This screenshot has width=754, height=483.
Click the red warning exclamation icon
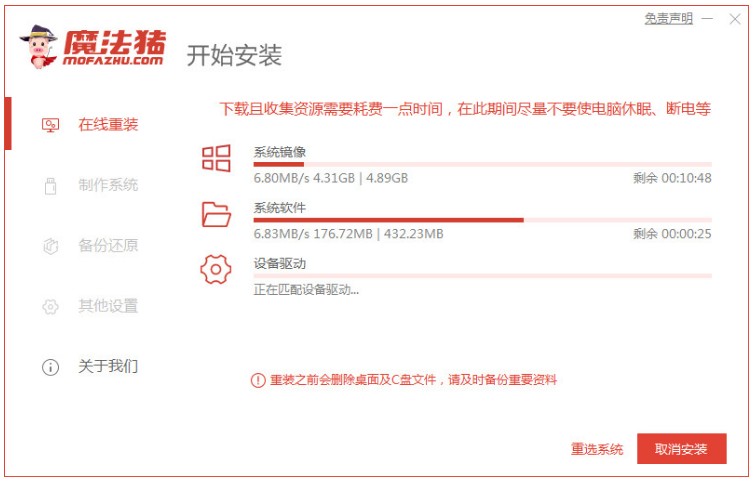pos(258,380)
